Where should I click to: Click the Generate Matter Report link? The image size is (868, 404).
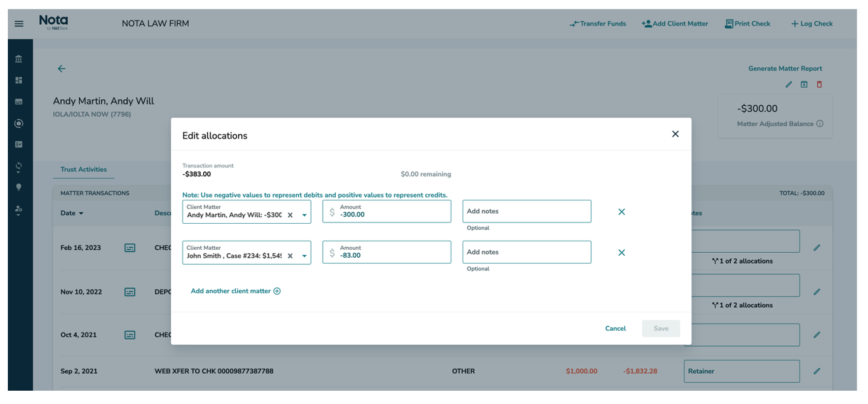tap(785, 68)
